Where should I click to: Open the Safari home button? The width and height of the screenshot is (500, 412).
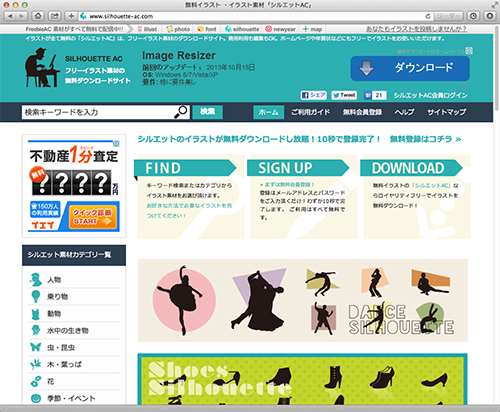pyautogui.click(x=38, y=16)
